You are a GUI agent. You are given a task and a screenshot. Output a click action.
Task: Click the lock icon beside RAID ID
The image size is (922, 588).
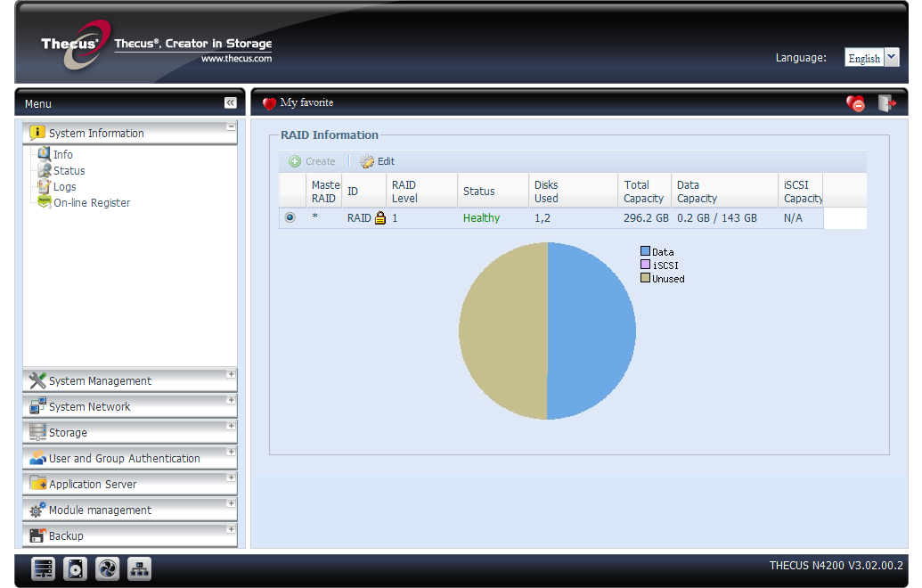(380, 217)
